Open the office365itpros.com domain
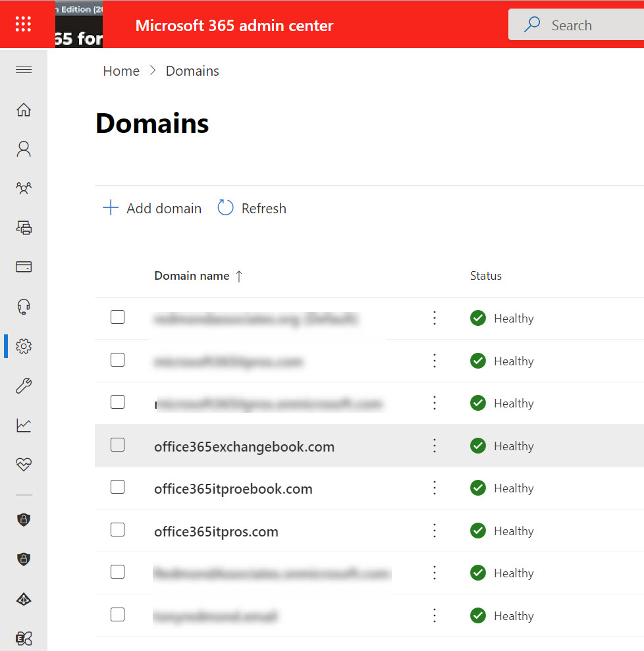 [216, 532]
